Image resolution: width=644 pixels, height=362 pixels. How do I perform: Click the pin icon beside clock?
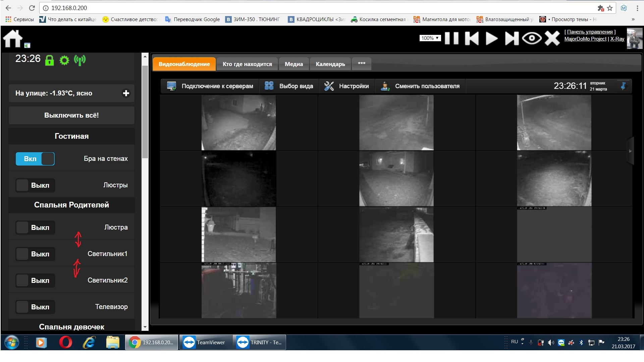coord(623,86)
